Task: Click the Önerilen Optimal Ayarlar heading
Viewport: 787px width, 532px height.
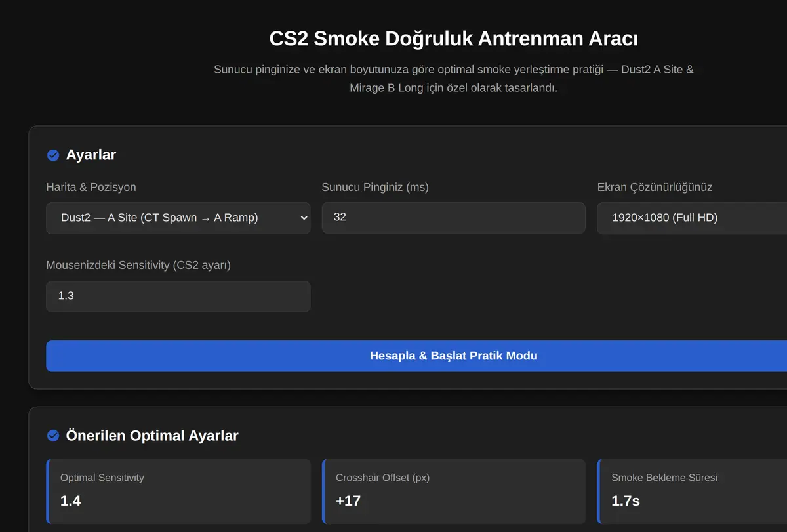Action: coord(152,436)
